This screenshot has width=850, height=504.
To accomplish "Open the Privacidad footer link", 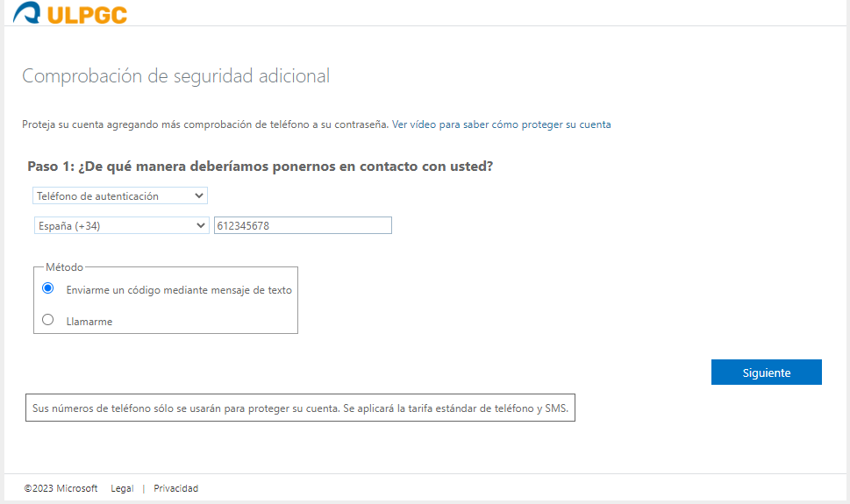I will point(175,488).
